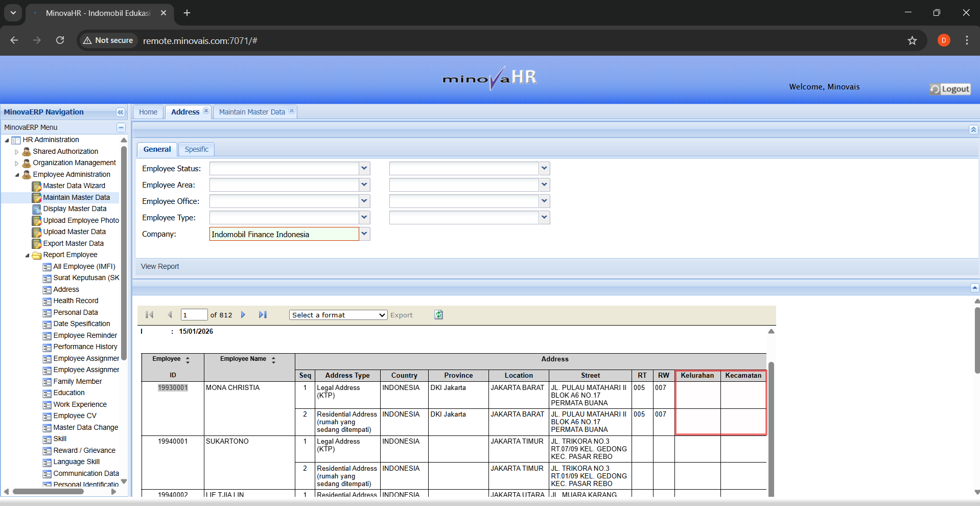Log out using the Logout button
The width and height of the screenshot is (980, 506).
click(950, 89)
